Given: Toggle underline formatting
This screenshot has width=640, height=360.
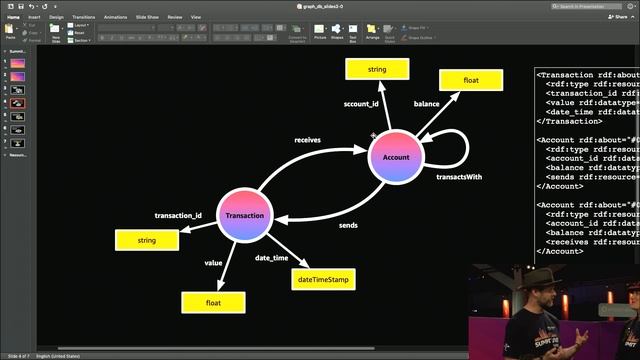Looking at the screenshot, I should click(x=121, y=38).
